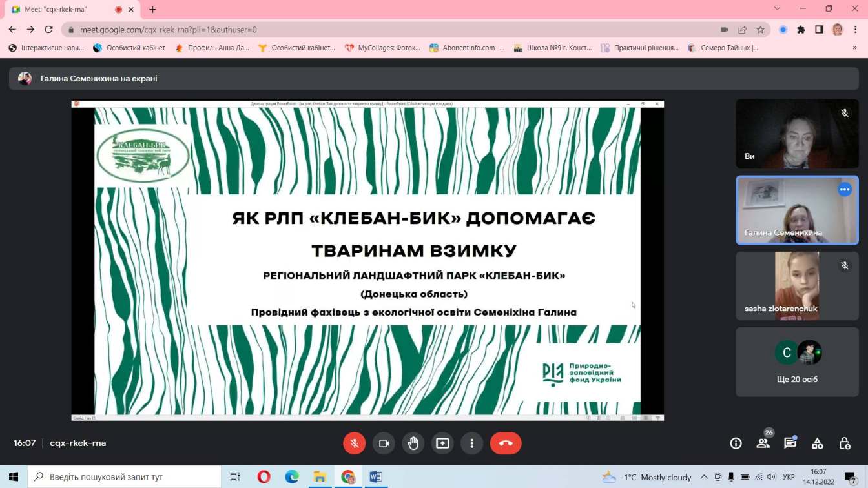Viewport: 868px width, 488px height.
Task: Switch input language УКР indicator
Action: click(x=789, y=477)
